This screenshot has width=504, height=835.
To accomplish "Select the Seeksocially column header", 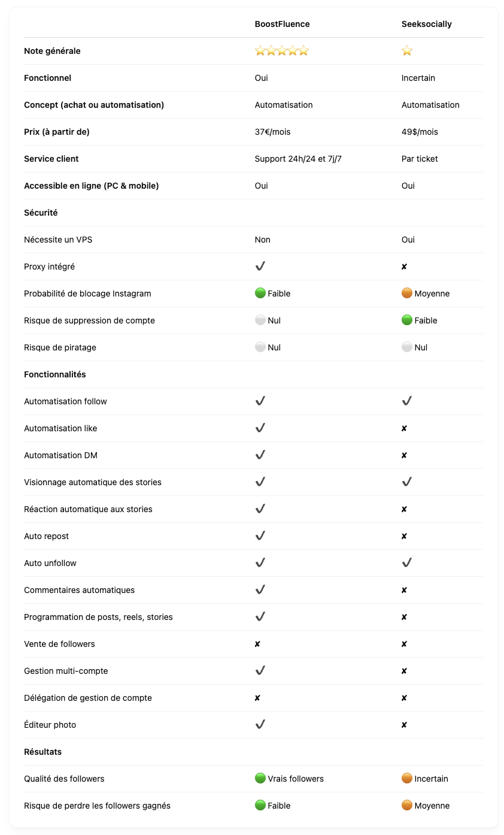I will [427, 24].
